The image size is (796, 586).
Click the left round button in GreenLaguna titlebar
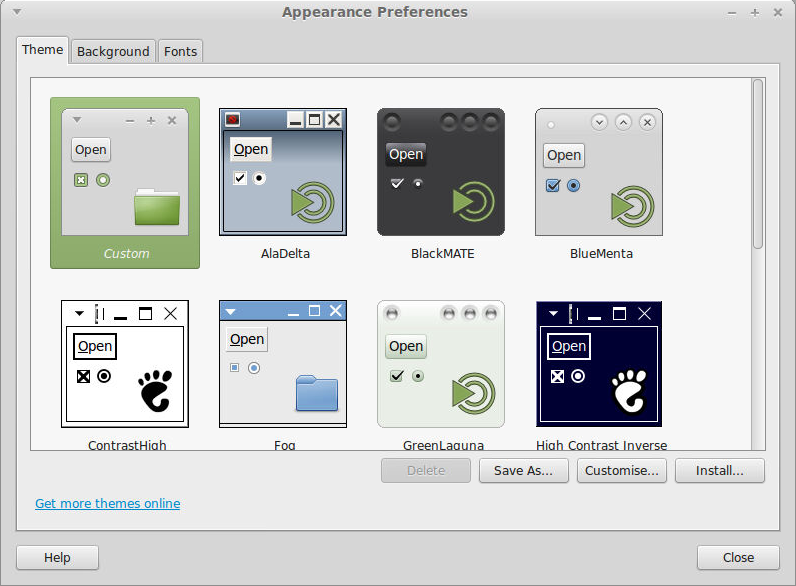(391, 314)
